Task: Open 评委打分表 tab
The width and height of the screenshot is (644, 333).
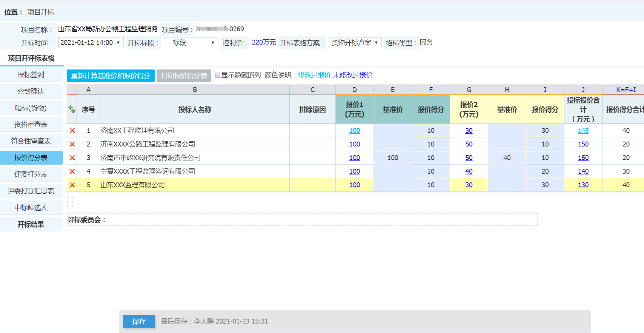Action: click(31, 174)
